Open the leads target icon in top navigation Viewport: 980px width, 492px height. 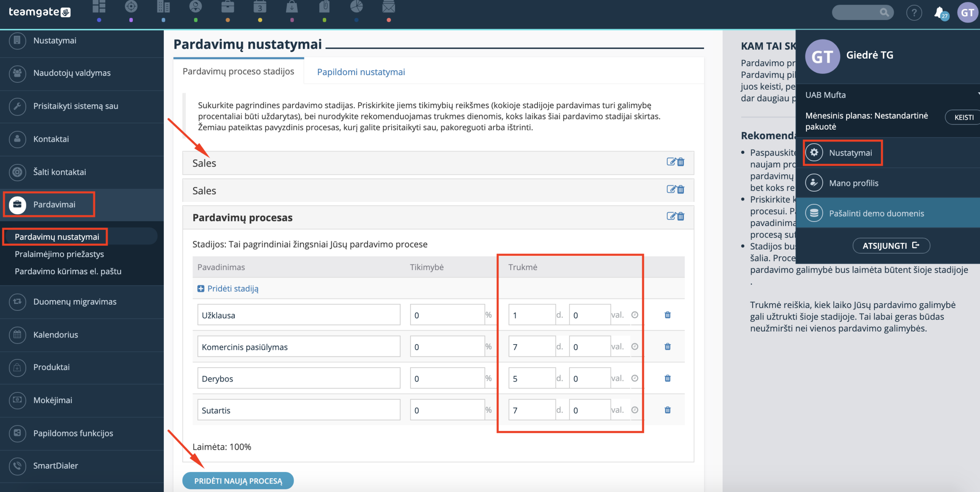[x=131, y=7]
